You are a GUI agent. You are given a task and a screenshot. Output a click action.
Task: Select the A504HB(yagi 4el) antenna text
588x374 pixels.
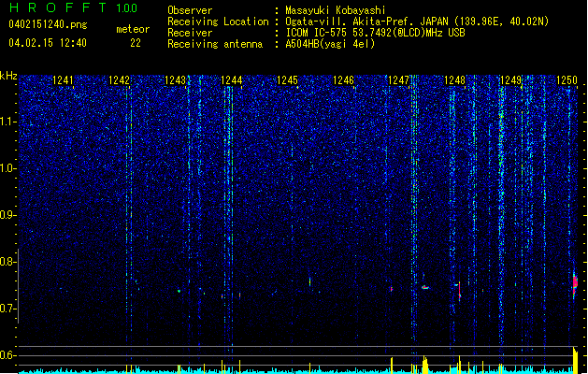[x=330, y=44]
